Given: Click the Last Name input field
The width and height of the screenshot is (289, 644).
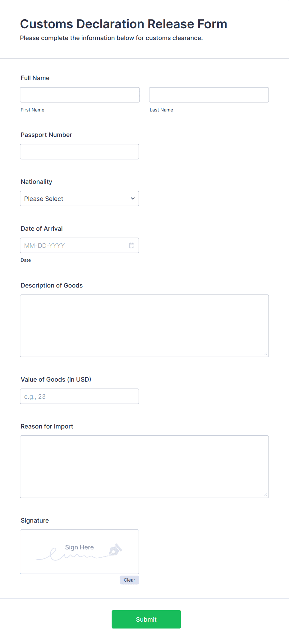Looking at the screenshot, I should click(x=209, y=95).
